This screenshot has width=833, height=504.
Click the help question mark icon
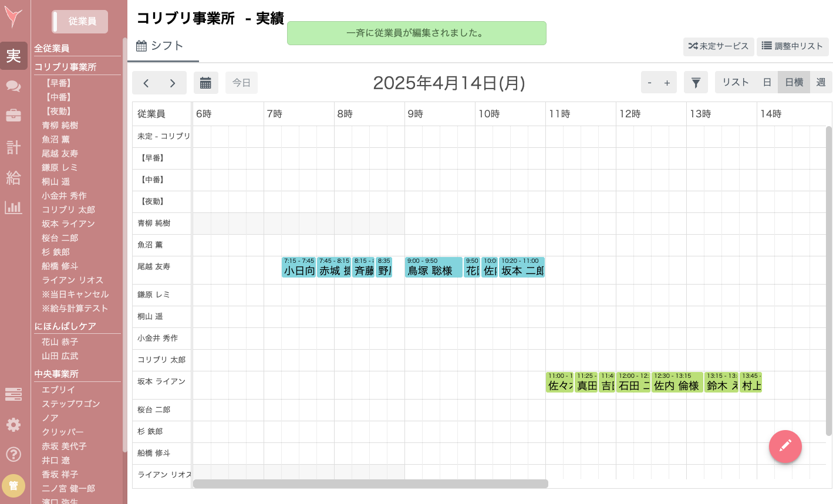14,454
